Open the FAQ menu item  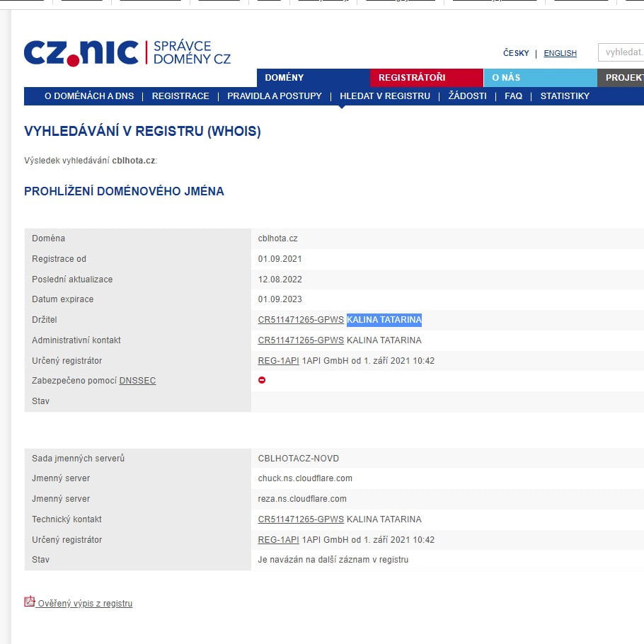click(513, 96)
